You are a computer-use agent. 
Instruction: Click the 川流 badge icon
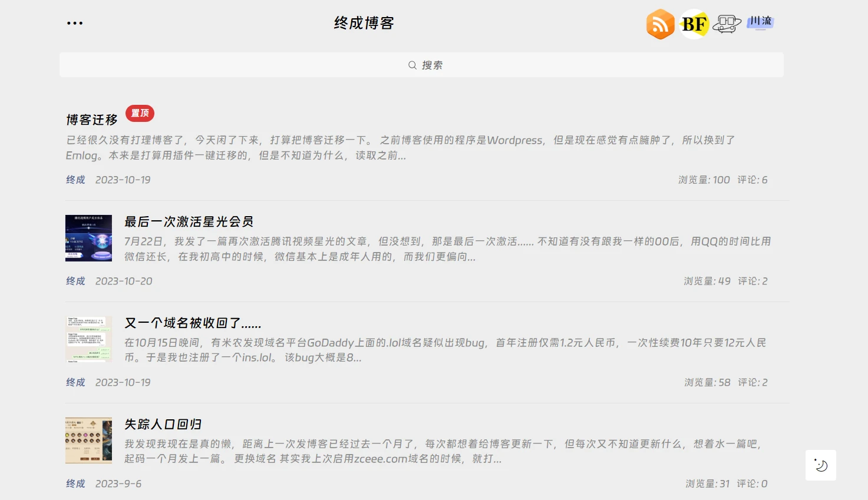(760, 22)
